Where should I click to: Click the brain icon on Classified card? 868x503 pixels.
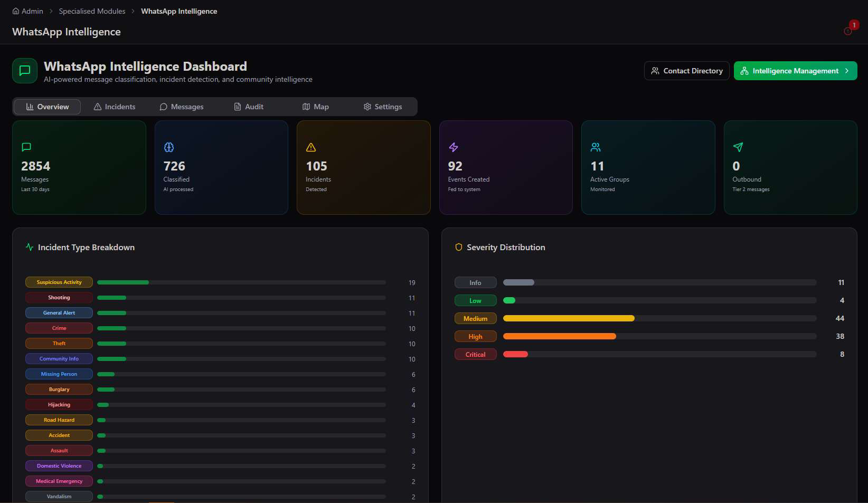[169, 147]
